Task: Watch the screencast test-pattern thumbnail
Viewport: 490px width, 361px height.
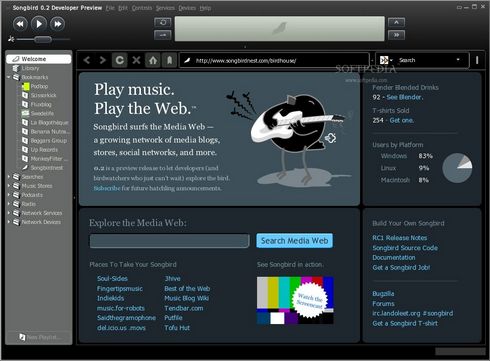Action: click(x=295, y=300)
